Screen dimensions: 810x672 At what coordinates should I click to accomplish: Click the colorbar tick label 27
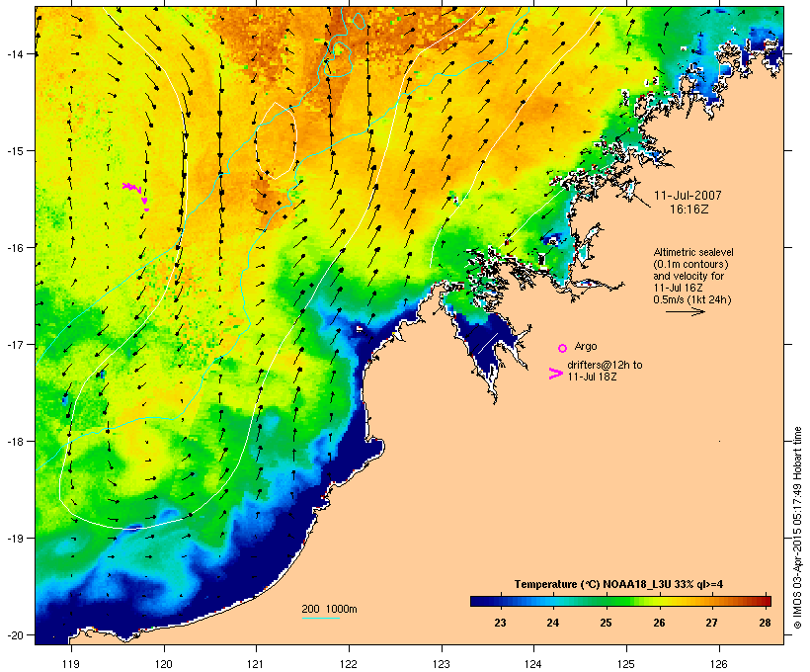pos(712,623)
